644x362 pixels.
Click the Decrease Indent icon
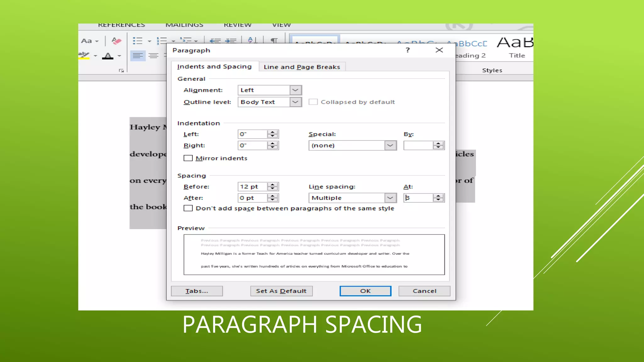pos(215,41)
